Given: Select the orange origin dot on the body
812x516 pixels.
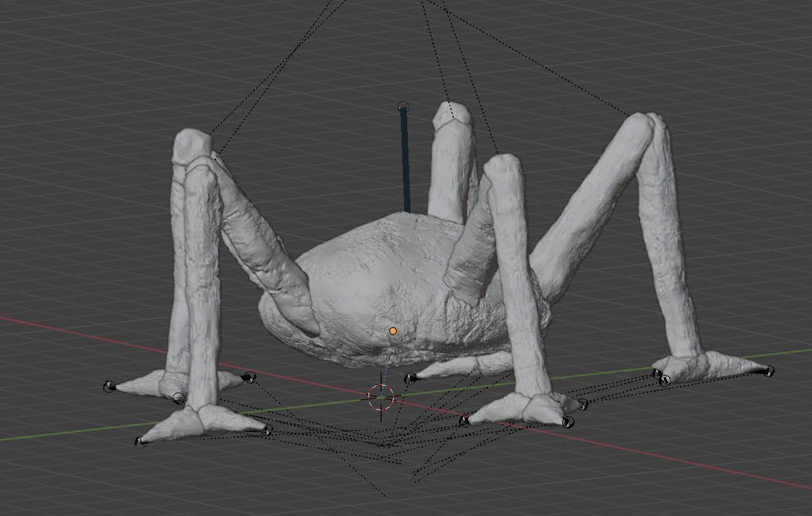Looking at the screenshot, I should [393, 331].
